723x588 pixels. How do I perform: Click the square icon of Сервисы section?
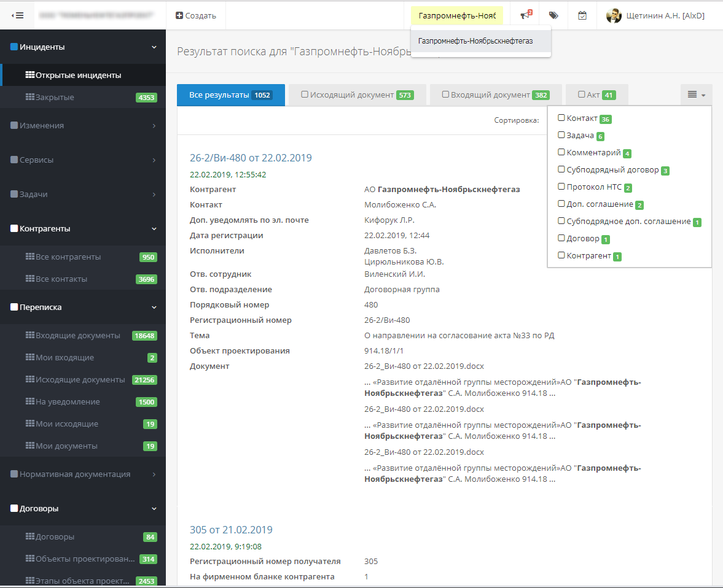pyautogui.click(x=14, y=160)
